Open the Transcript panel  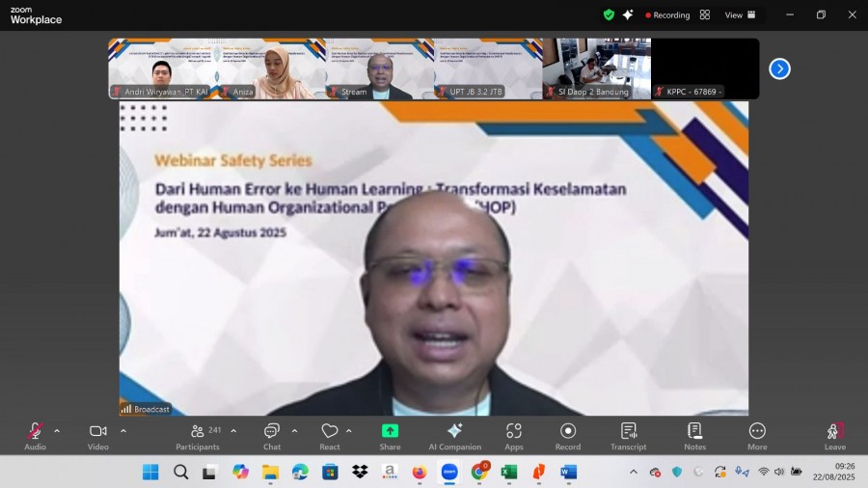click(628, 436)
